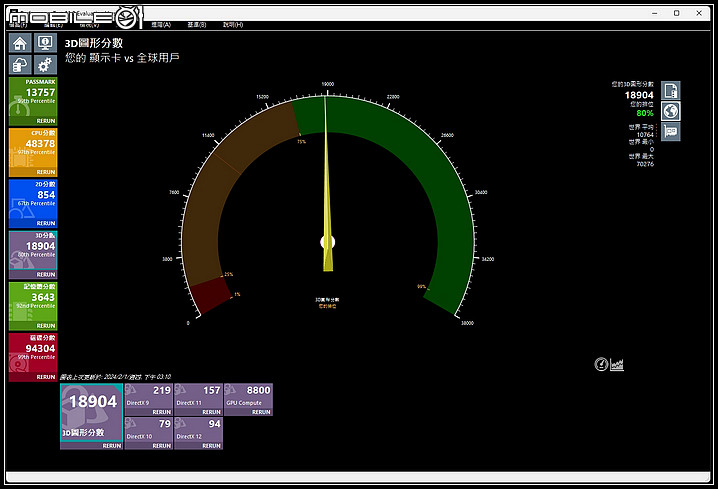Open the 進階(A) advanced menu
Screen dimensions: 718x489
tap(161, 24)
